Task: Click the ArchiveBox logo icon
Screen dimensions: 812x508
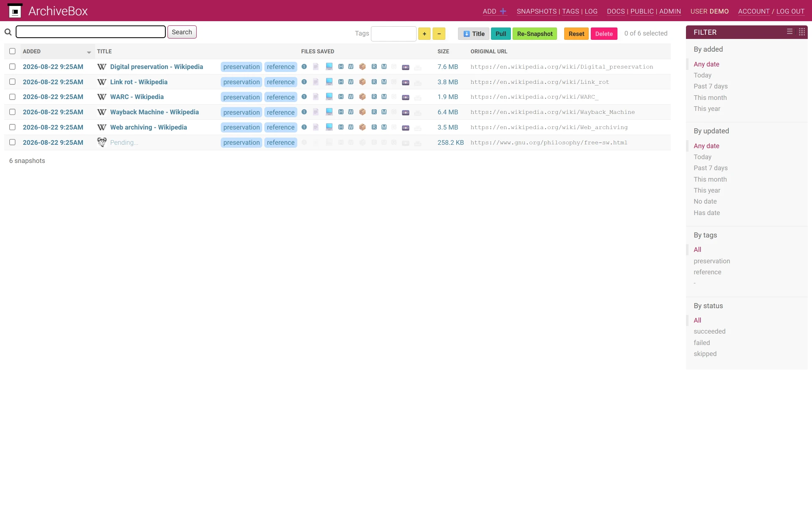Action: click(15, 11)
